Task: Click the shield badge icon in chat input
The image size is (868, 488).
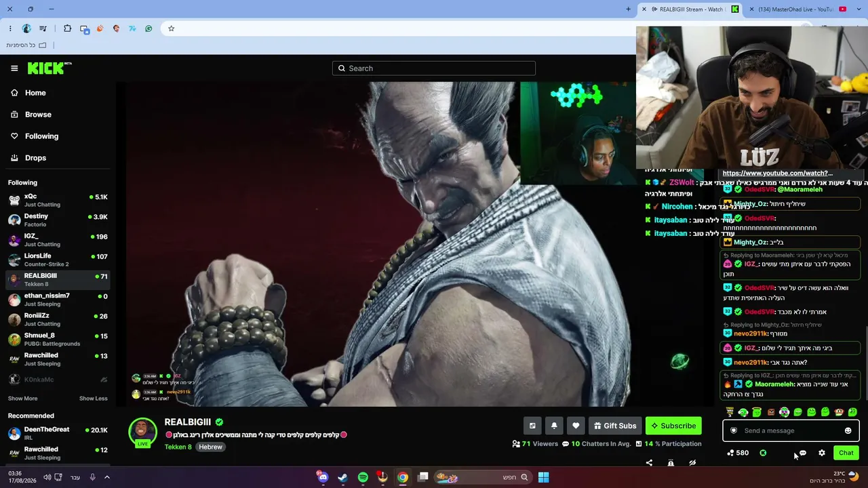Action: coord(734,430)
